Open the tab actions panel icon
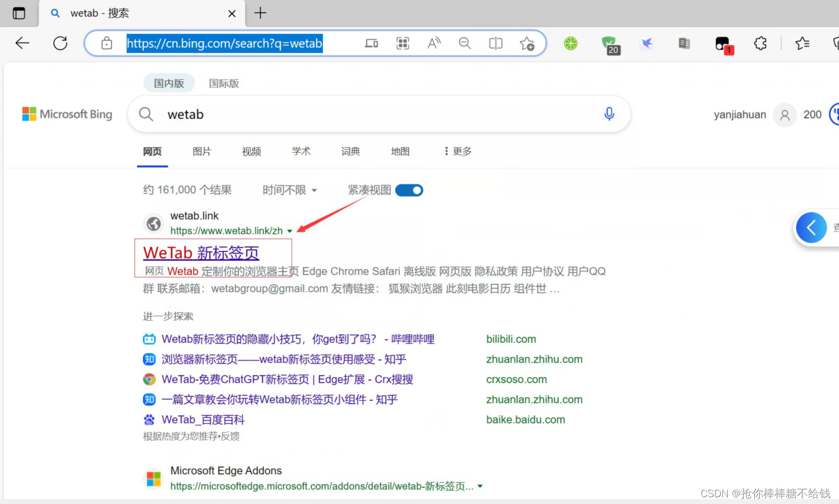The image size is (839, 504). click(x=19, y=13)
